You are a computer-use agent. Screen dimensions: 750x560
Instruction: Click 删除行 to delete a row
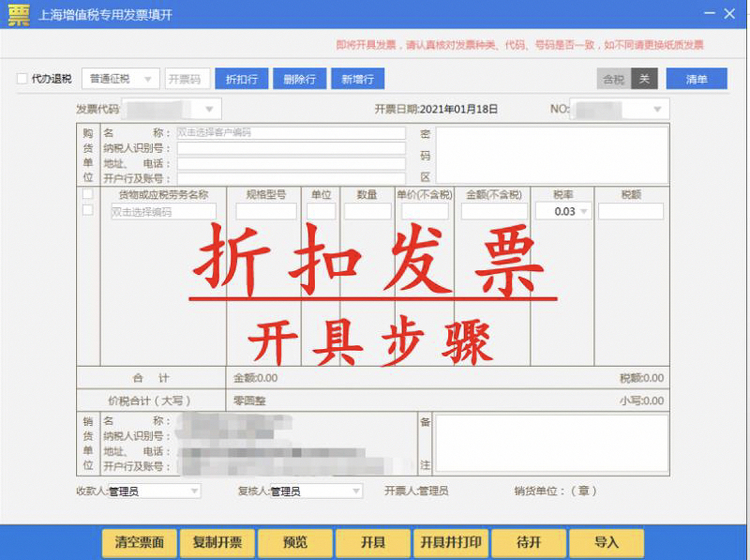tap(300, 79)
